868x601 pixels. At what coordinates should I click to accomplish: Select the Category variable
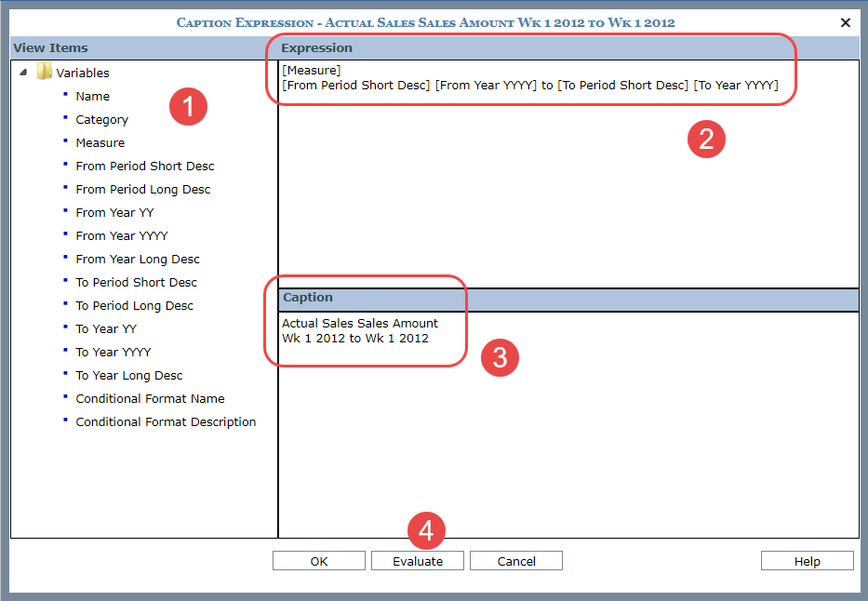[101, 119]
